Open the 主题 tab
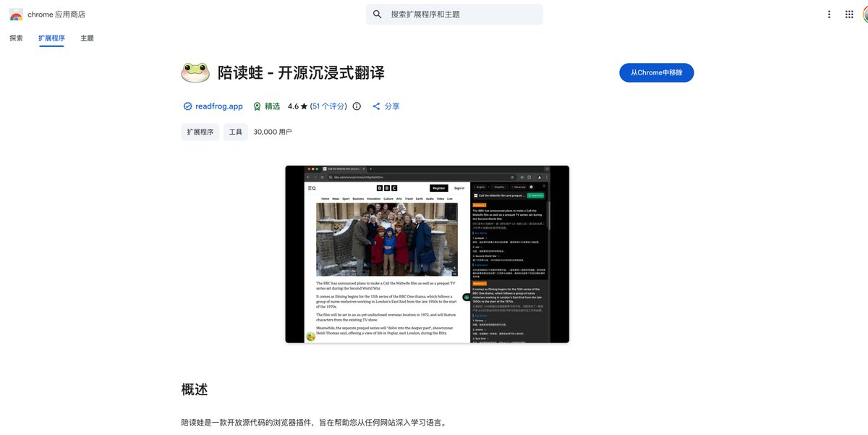Image resolution: width=868 pixels, height=435 pixels. click(x=87, y=38)
